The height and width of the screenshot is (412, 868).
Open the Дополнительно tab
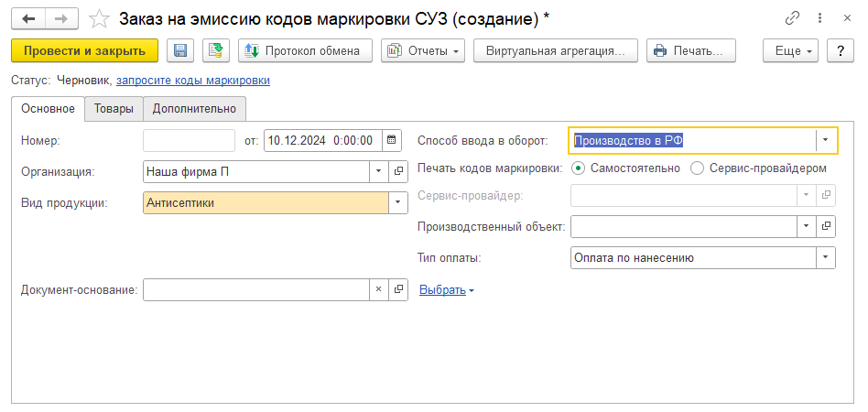pos(194,109)
